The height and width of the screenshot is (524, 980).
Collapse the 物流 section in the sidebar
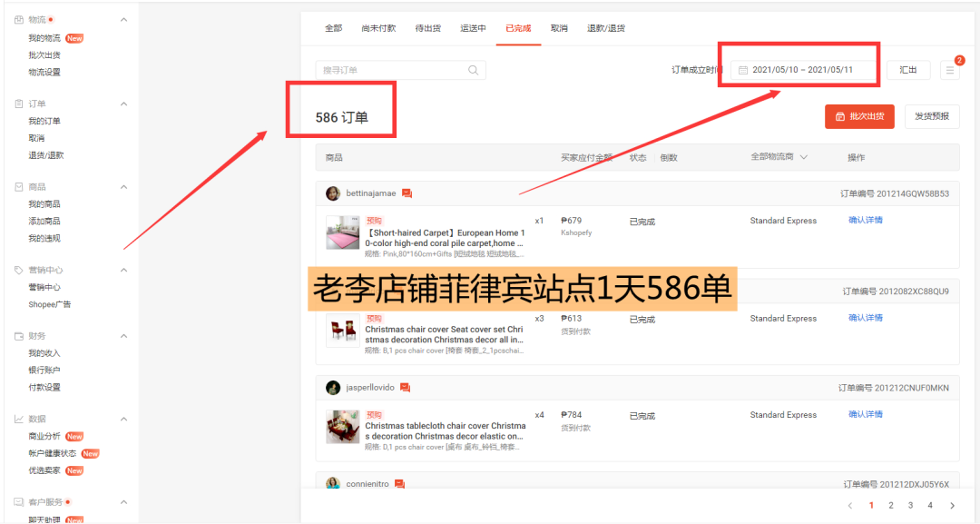pyautogui.click(x=122, y=18)
